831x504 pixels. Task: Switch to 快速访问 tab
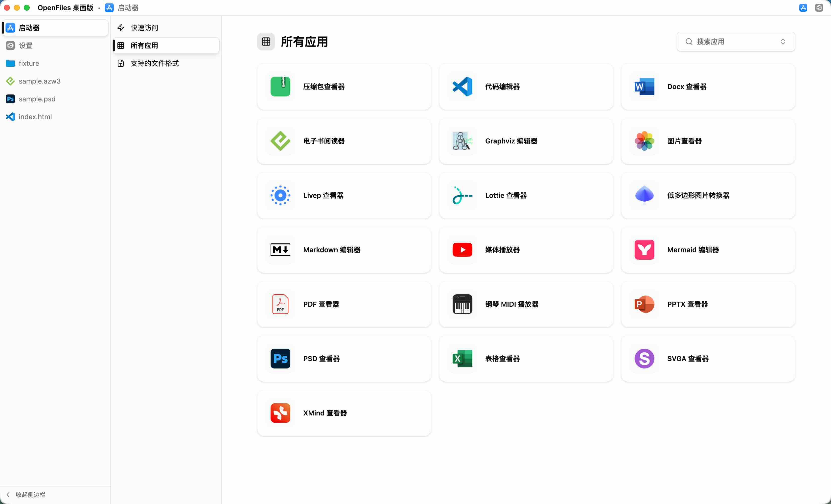click(144, 28)
